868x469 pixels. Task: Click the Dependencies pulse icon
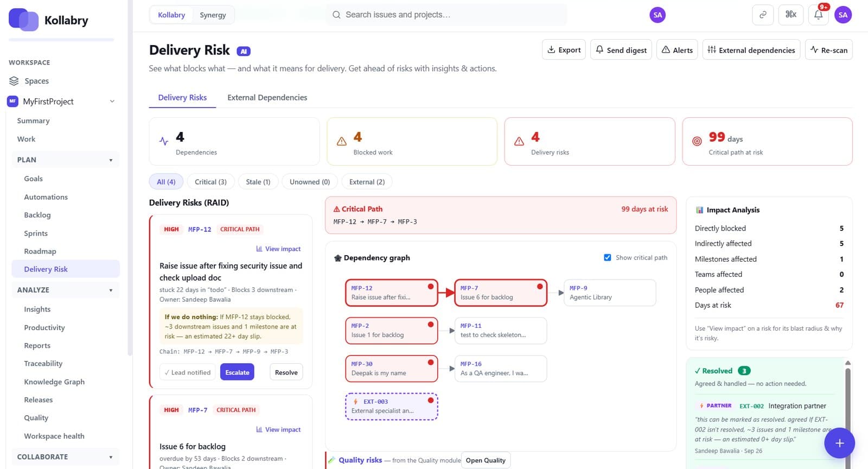pyautogui.click(x=164, y=141)
